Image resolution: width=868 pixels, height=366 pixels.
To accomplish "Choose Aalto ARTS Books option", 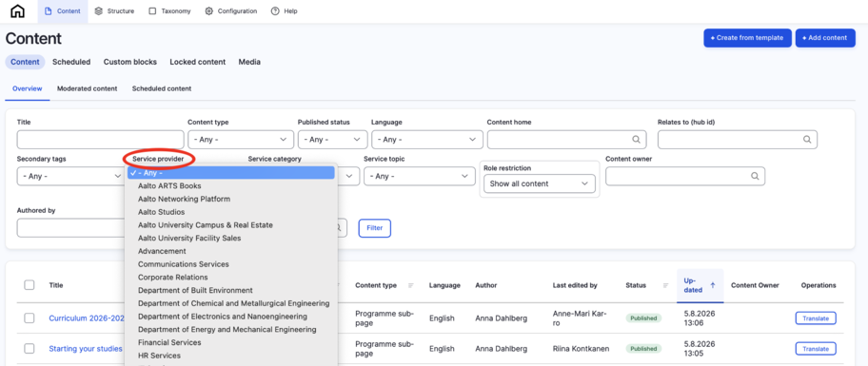I will 169,185.
